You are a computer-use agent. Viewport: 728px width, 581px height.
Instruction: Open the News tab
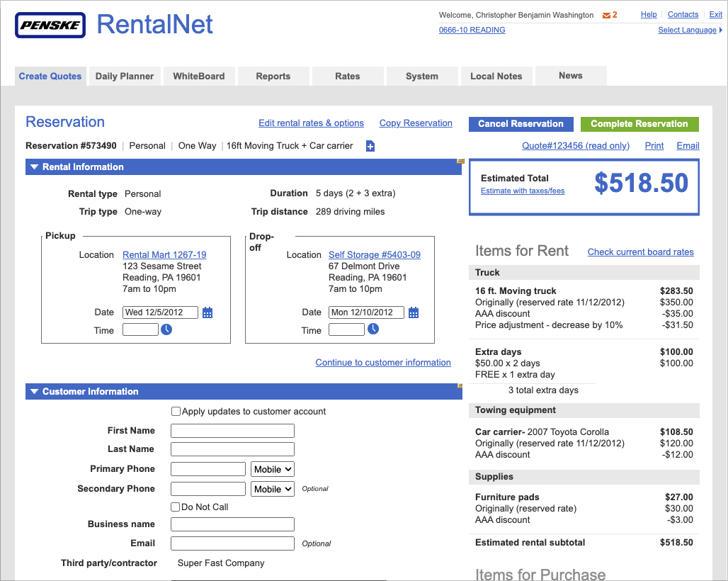point(571,76)
